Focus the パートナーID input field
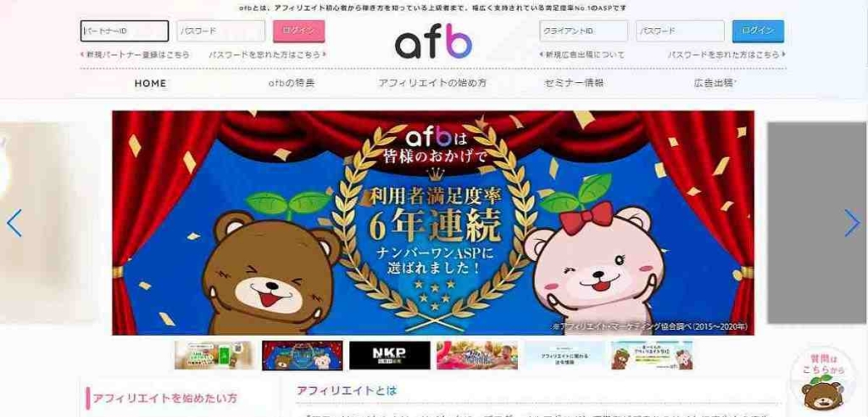This screenshot has height=417, width=868. coord(125,31)
